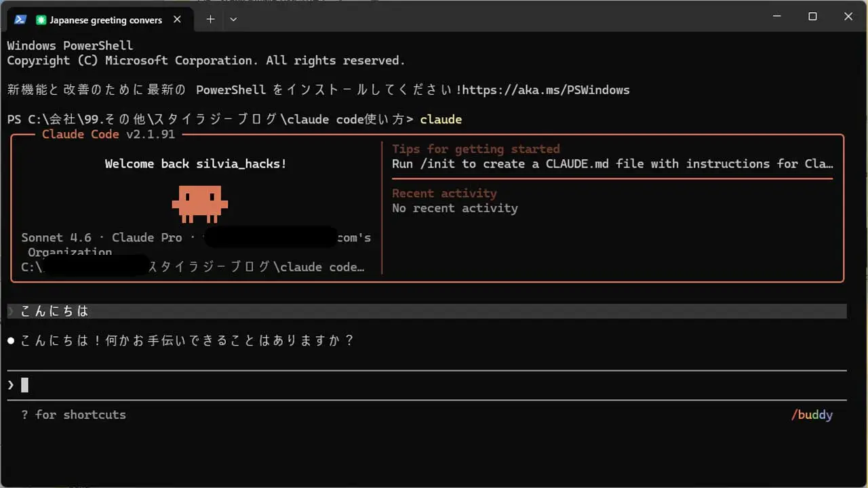868x488 pixels.
Task: Click the Run /init tip text
Action: pyautogui.click(x=612, y=164)
